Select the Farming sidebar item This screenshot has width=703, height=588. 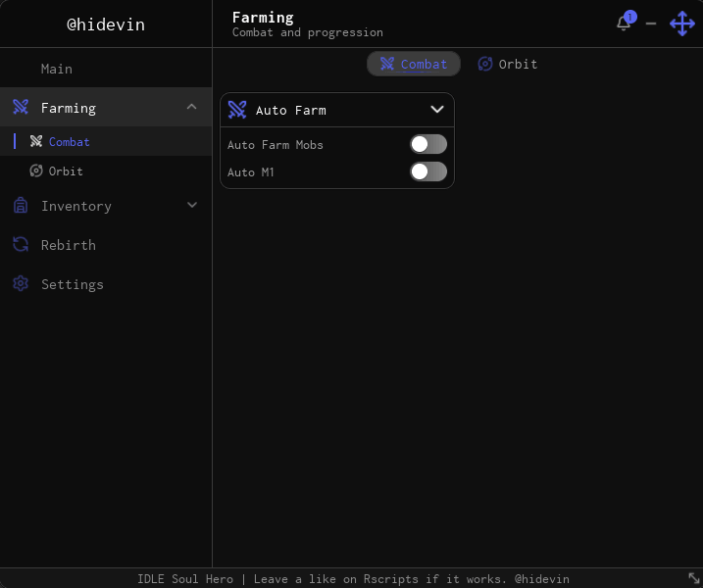coord(106,107)
